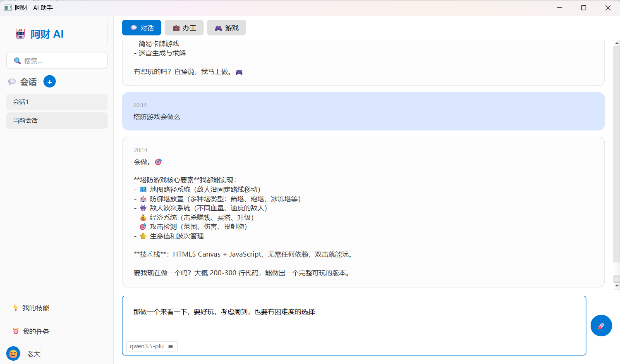The width and height of the screenshot is (620, 364).
Task: Click the gamepad icon on the 游戏 tab
Action: 219,27
